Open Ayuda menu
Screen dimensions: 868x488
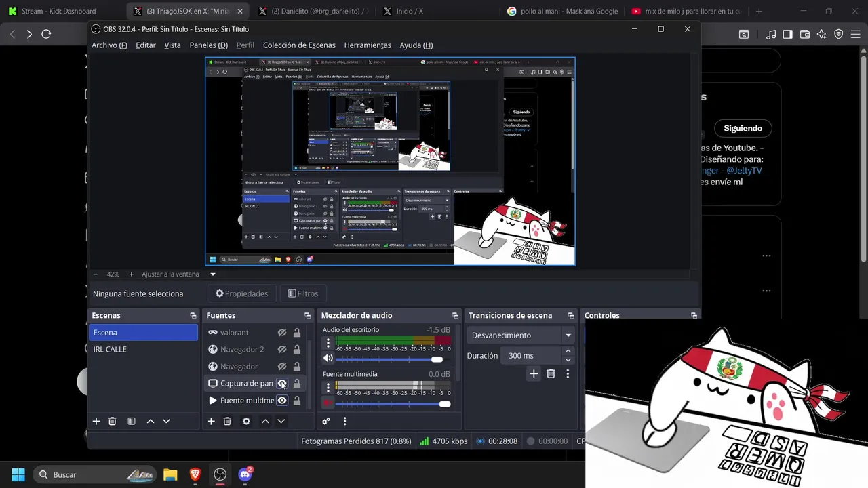pyautogui.click(x=416, y=45)
